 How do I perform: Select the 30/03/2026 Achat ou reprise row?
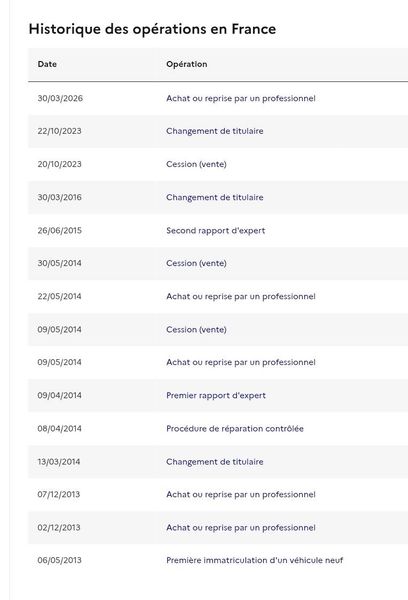(x=218, y=98)
